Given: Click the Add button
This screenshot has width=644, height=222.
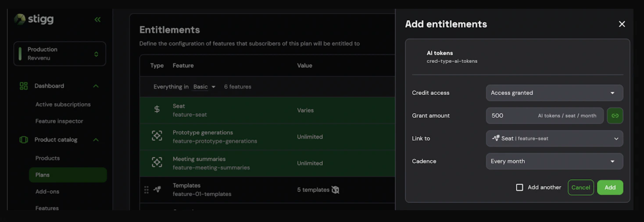Looking at the screenshot, I should [x=610, y=187].
